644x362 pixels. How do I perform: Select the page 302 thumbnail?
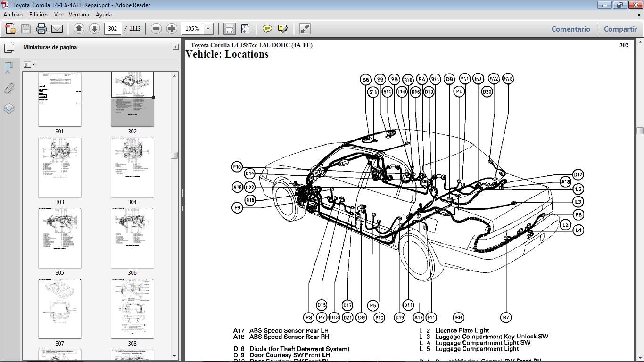point(132,99)
